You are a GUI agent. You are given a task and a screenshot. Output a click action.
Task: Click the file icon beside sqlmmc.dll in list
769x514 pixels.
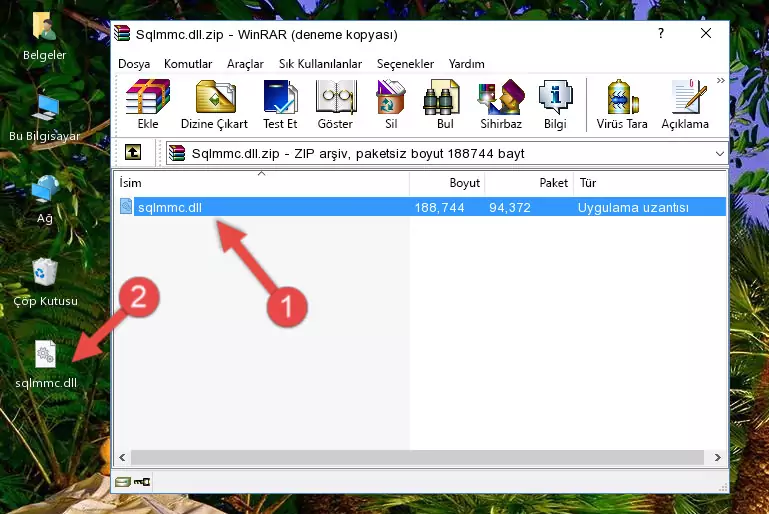[x=126, y=206]
